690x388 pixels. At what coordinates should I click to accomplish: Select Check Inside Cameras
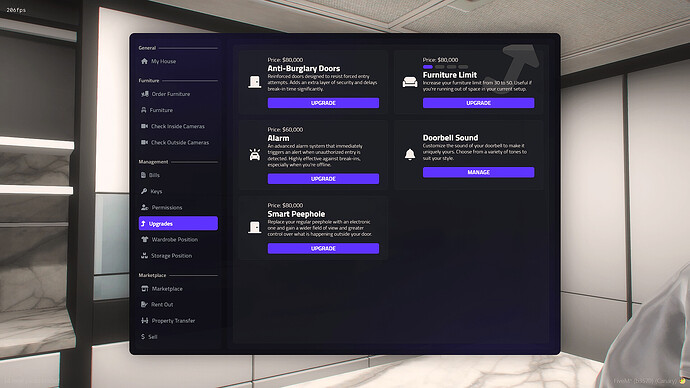tap(178, 126)
